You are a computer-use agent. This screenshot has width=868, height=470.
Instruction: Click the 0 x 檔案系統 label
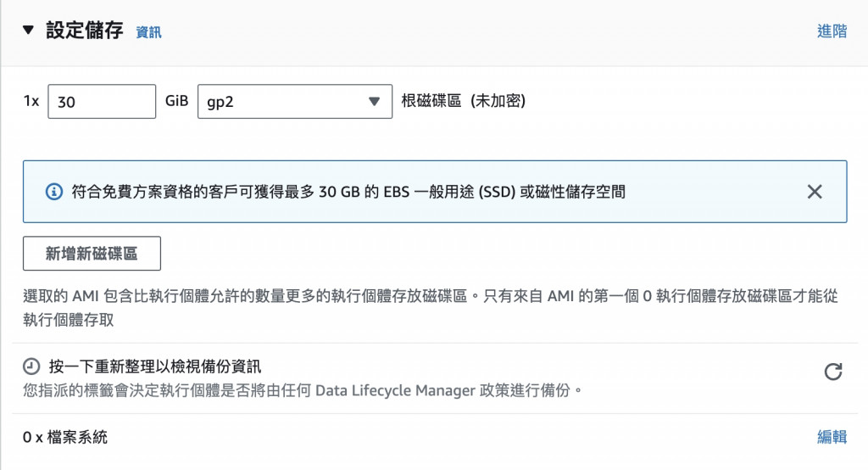point(65,438)
